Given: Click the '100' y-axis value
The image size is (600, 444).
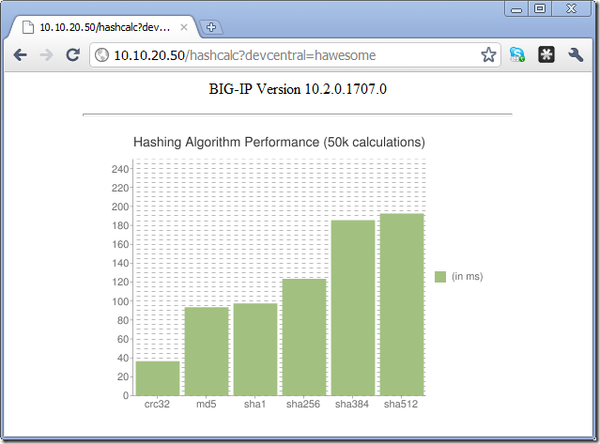Looking at the screenshot, I should (120, 301).
